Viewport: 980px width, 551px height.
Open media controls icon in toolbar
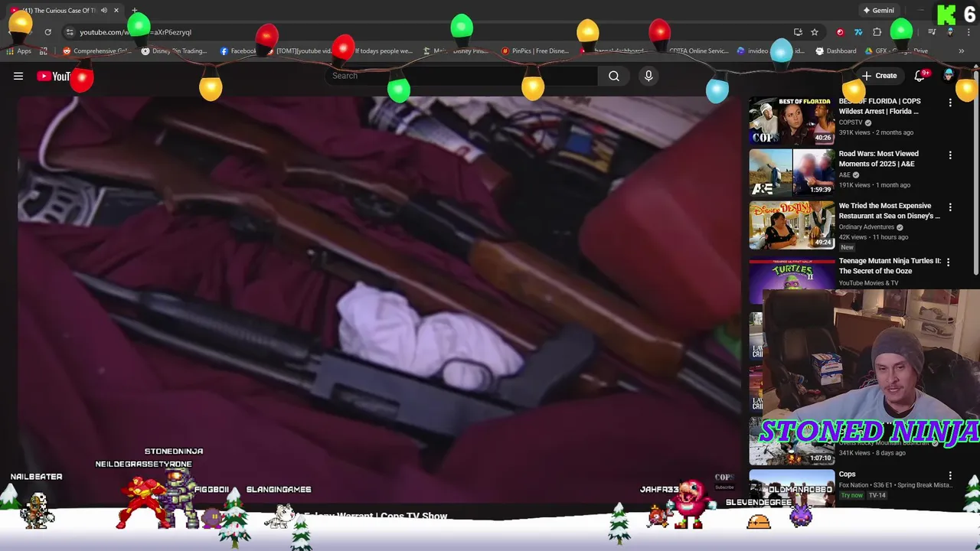tap(932, 32)
